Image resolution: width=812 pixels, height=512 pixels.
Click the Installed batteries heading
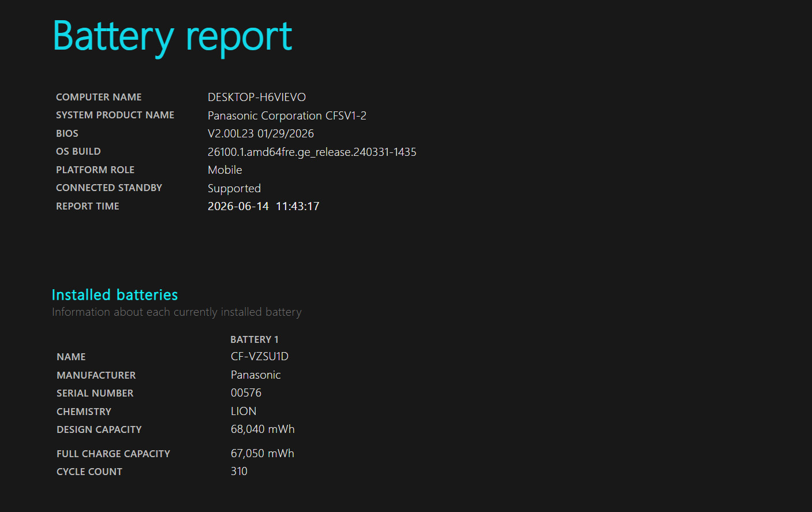click(x=115, y=295)
